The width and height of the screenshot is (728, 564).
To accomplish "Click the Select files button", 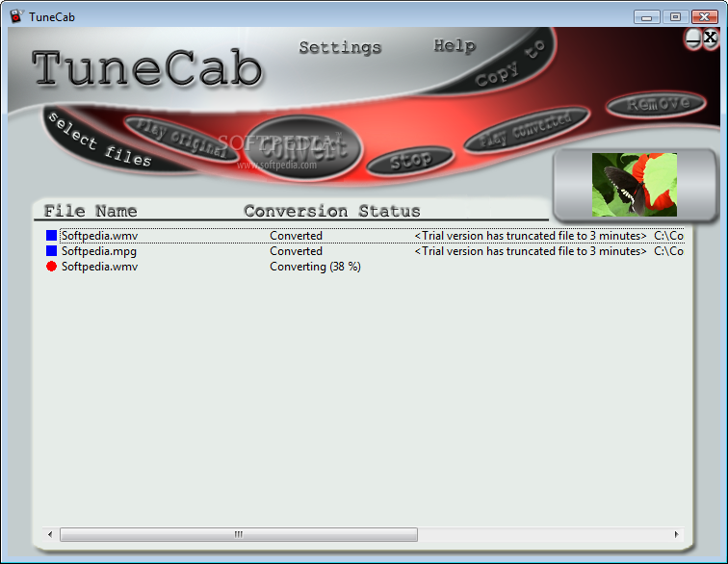I will [100, 140].
